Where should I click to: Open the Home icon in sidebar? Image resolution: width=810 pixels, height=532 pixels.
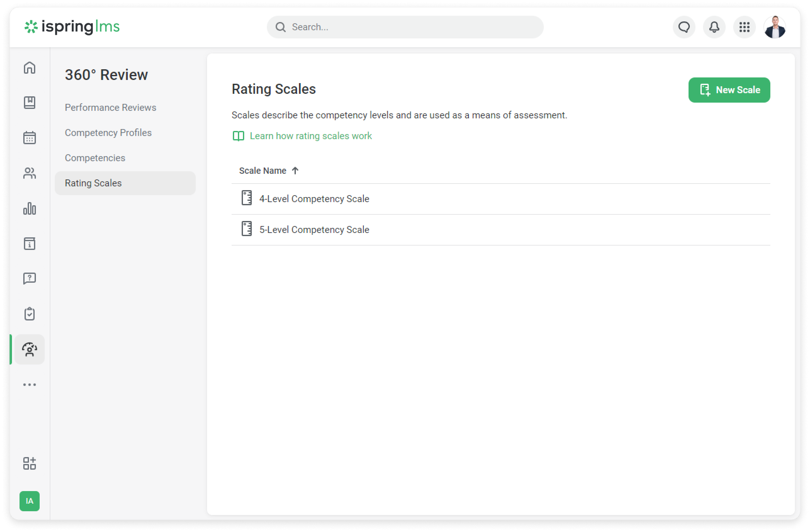tap(30, 68)
